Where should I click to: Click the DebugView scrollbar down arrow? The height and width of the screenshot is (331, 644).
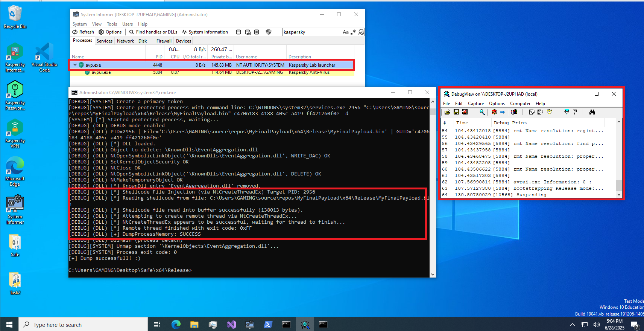click(619, 195)
